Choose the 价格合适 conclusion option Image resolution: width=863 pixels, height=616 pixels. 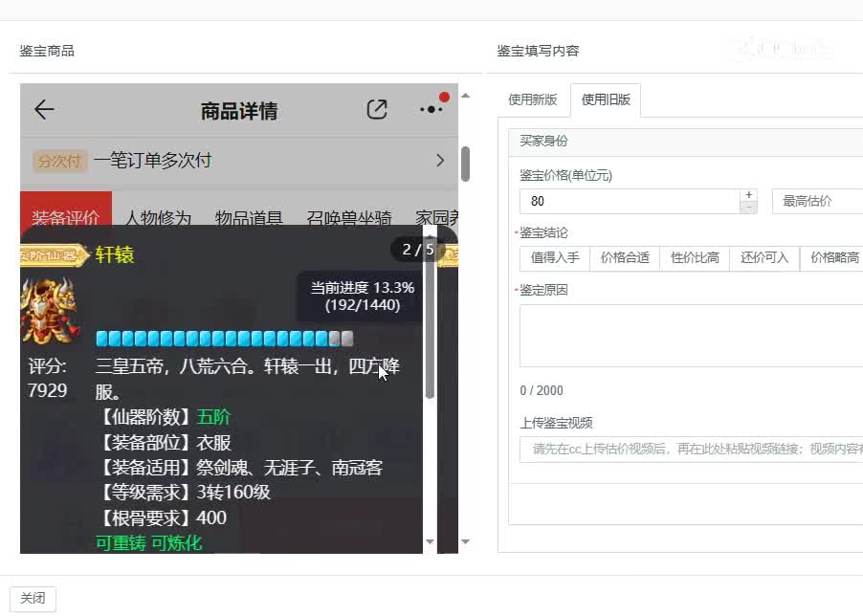coord(624,257)
